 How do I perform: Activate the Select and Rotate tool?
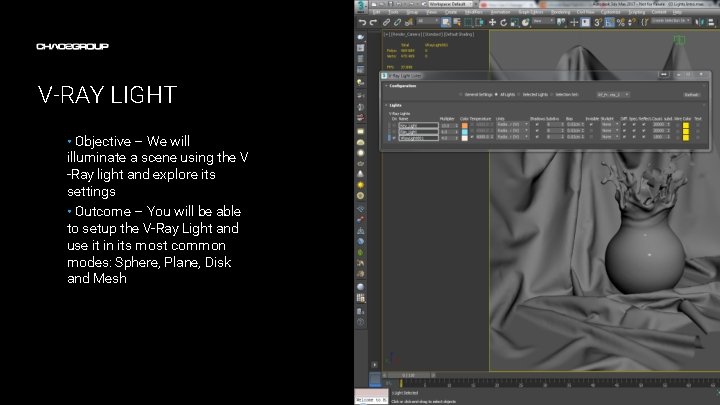[503, 22]
